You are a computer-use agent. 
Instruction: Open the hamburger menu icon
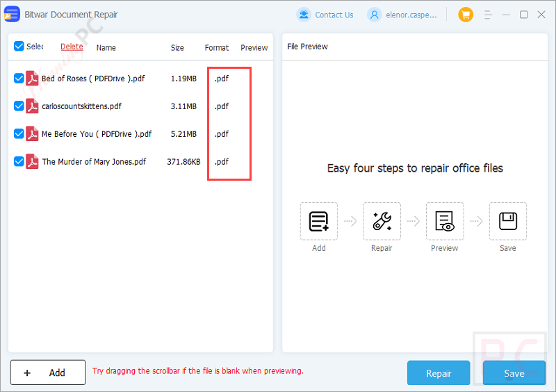pos(489,15)
